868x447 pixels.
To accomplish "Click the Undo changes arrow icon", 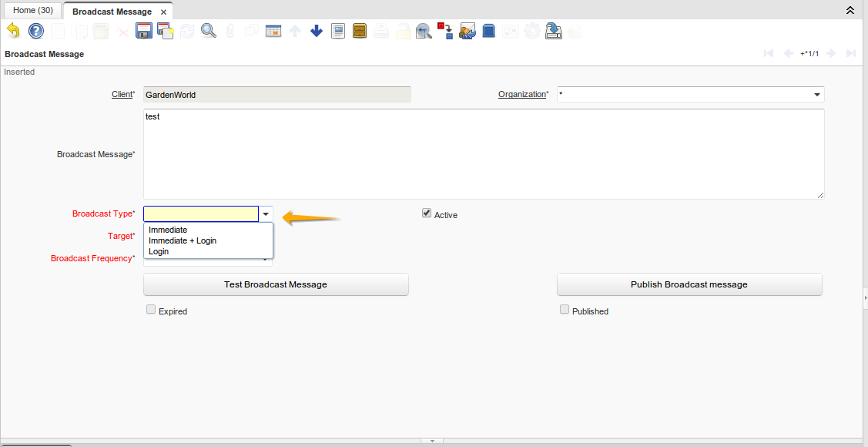I will click(13, 31).
